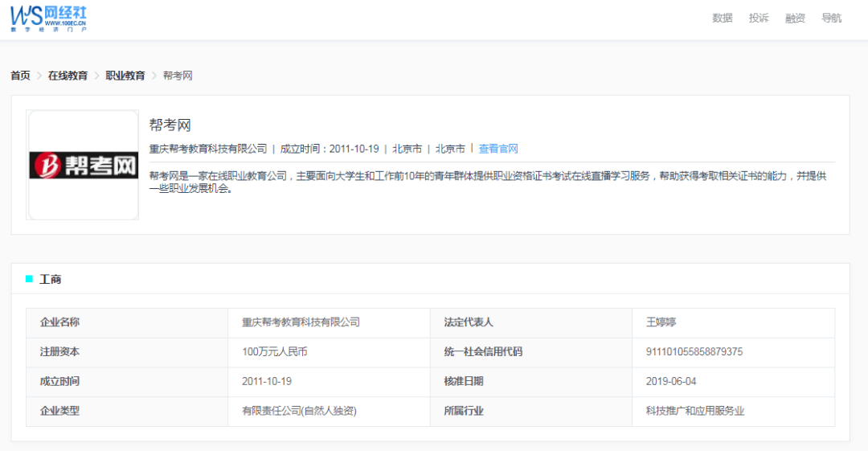Select table date 2011-10-19
868x451 pixels.
pos(267,381)
